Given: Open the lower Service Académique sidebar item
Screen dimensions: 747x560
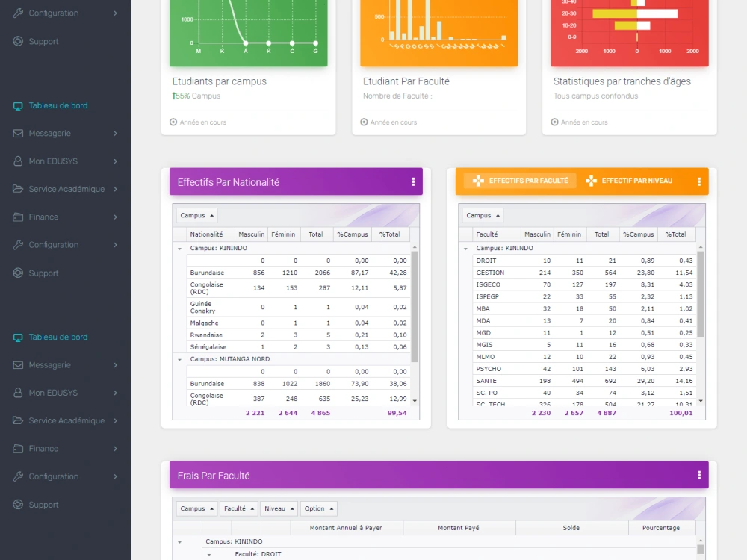Looking at the screenshot, I should pyautogui.click(x=65, y=421).
